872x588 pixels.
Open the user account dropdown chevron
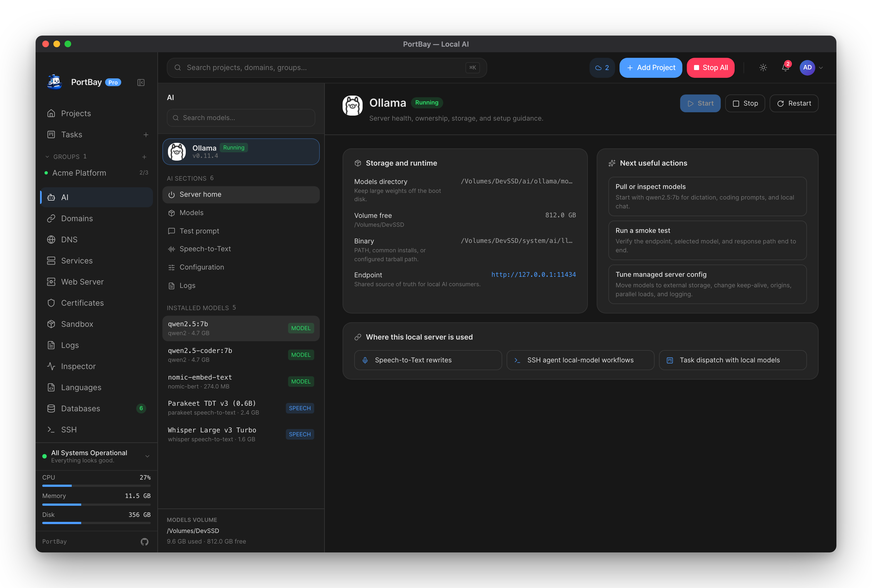821,68
